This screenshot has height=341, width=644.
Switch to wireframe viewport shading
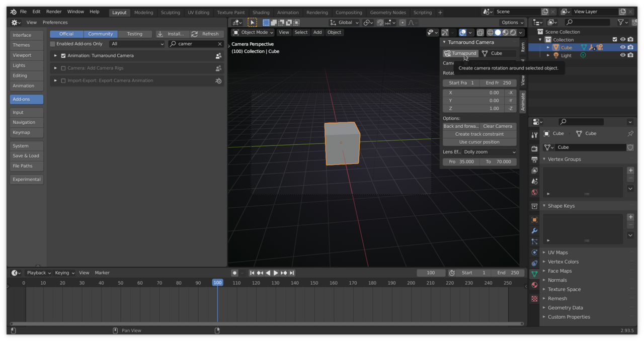pos(490,32)
